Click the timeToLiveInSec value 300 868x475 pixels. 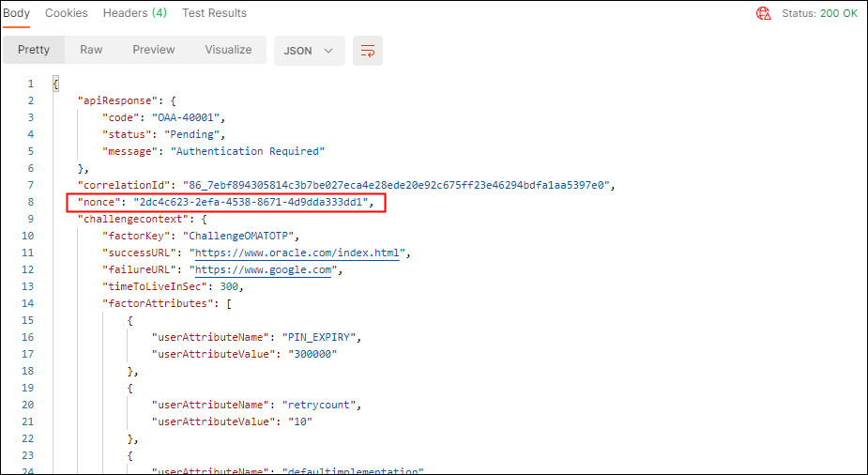pos(229,286)
